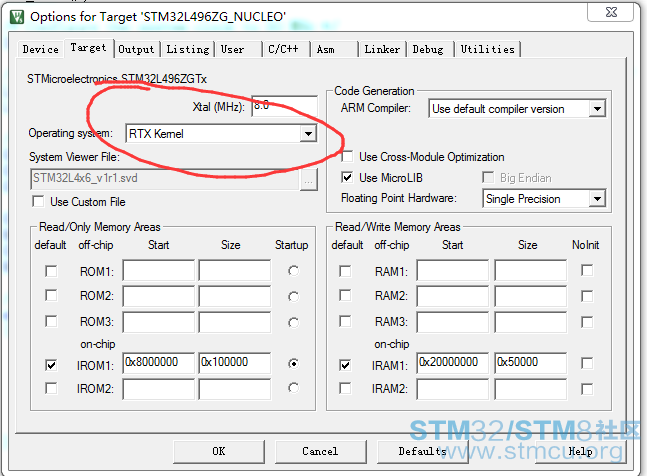647x476 pixels.
Task: Open the User tab
Action: click(x=238, y=49)
